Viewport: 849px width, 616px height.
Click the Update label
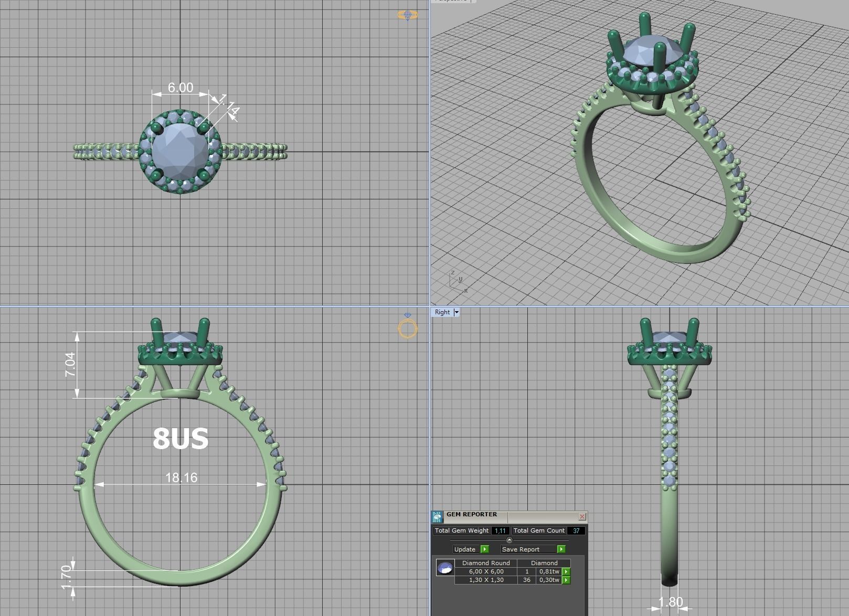click(465, 549)
